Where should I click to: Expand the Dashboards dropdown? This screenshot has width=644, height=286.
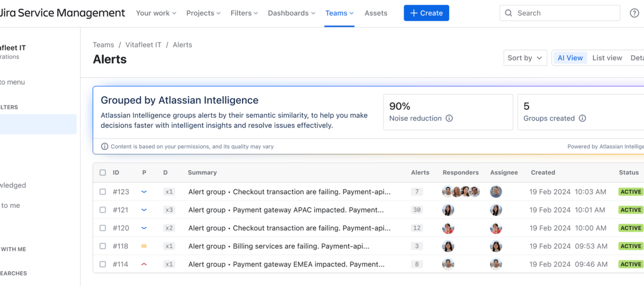pyautogui.click(x=291, y=13)
